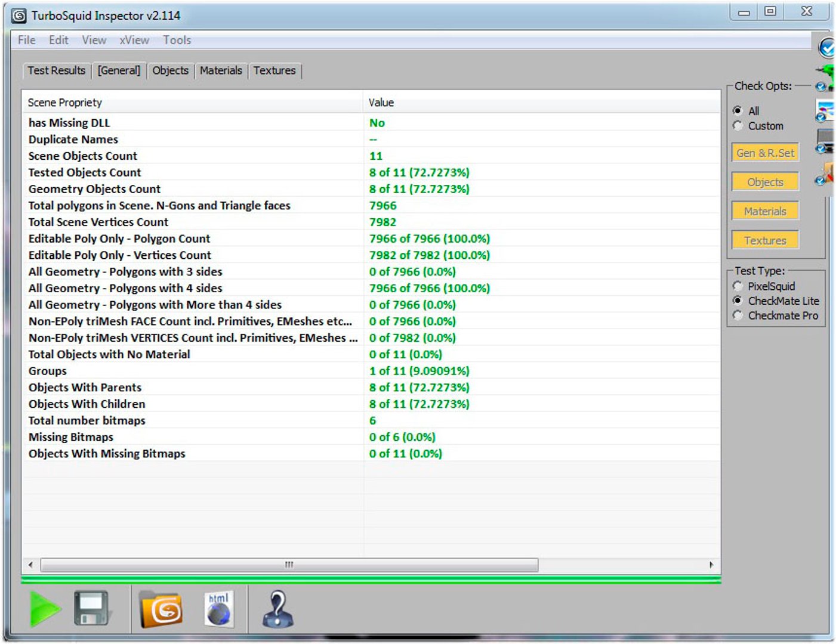Viewport: 836px width, 644px height.
Task: Open the View menu
Action: coord(94,40)
